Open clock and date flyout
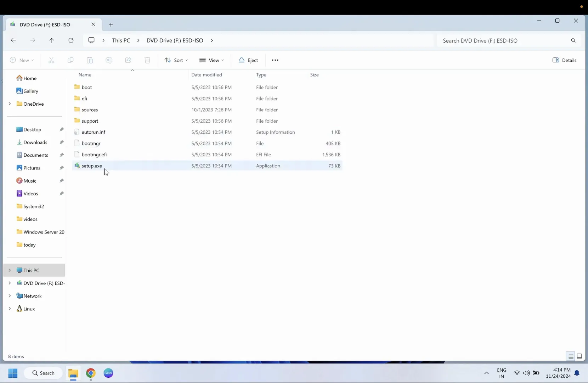588x383 pixels. pos(558,373)
